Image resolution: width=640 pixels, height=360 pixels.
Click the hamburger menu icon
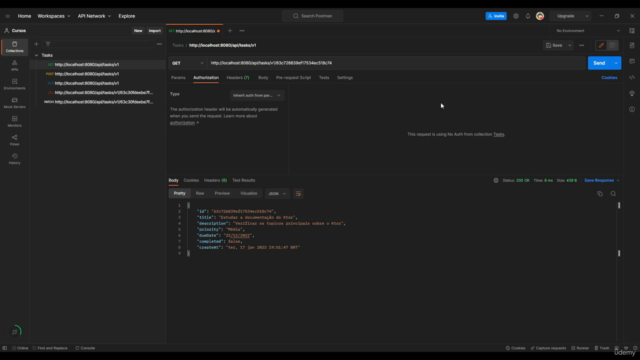pyautogui.click(x=7, y=16)
